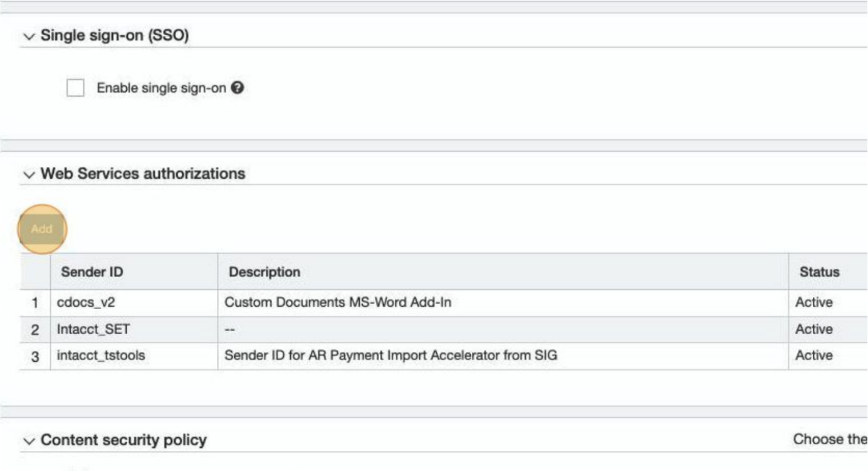The width and height of the screenshot is (868, 471).
Task: Click the AR Payment Import Accelerator description
Action: [390, 356]
